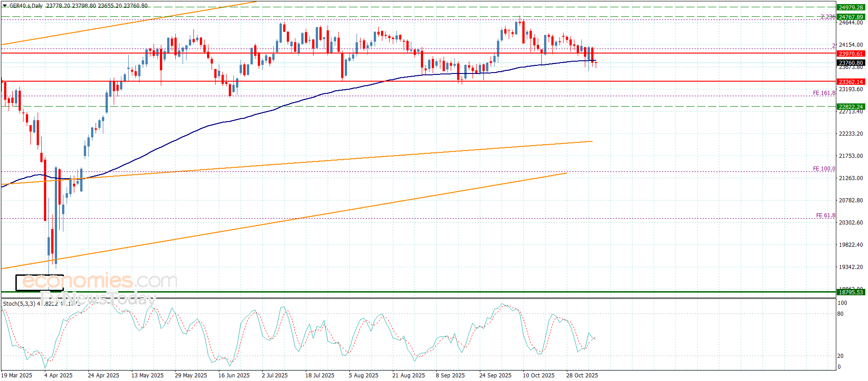Select the black rectangle near chart low

(x=39, y=283)
